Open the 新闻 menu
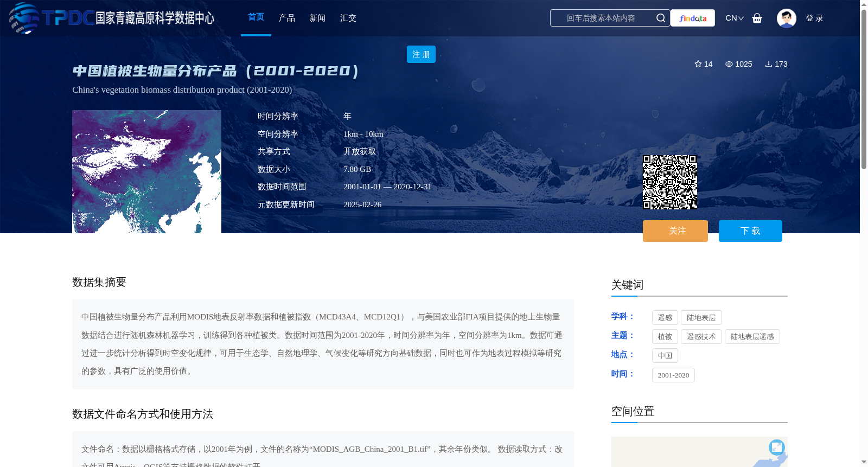 (317, 18)
